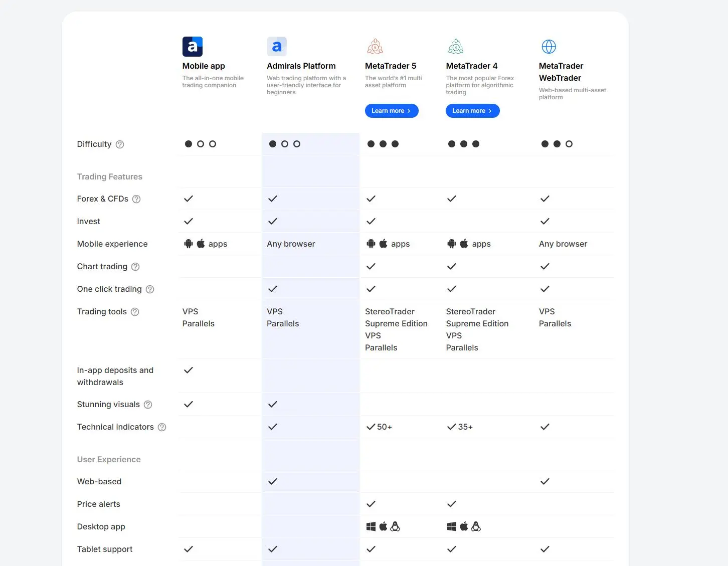The image size is (728, 566).
Task: Click the Web-based row label
Action: click(x=99, y=481)
